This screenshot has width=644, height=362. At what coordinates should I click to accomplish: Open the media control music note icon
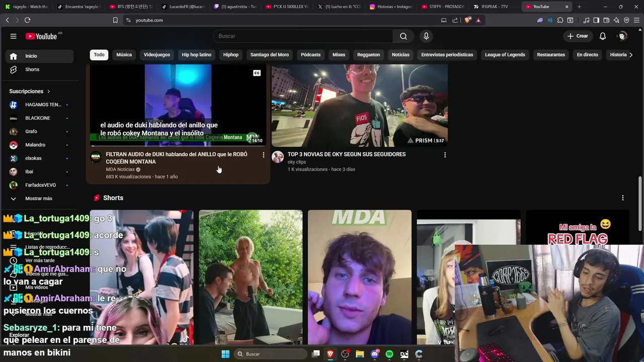586,20
